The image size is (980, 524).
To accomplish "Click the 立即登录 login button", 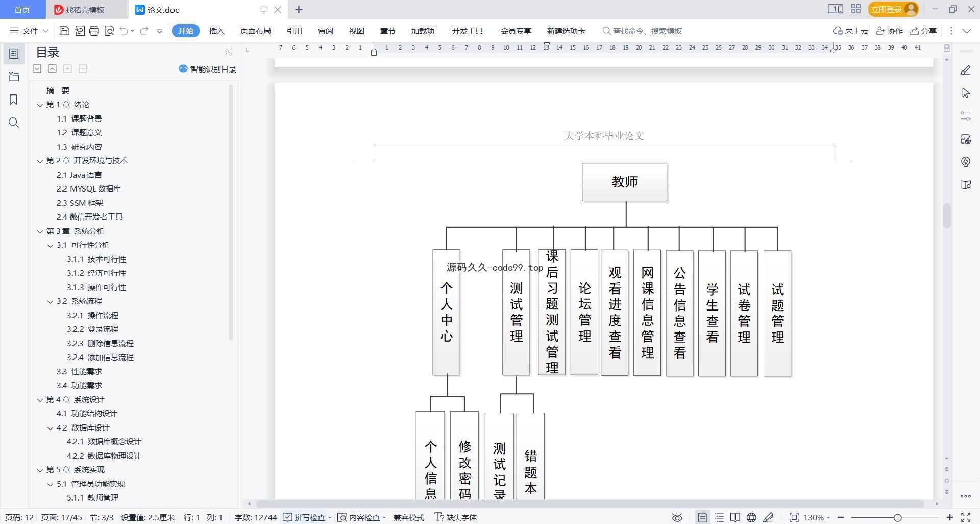I will pos(893,9).
